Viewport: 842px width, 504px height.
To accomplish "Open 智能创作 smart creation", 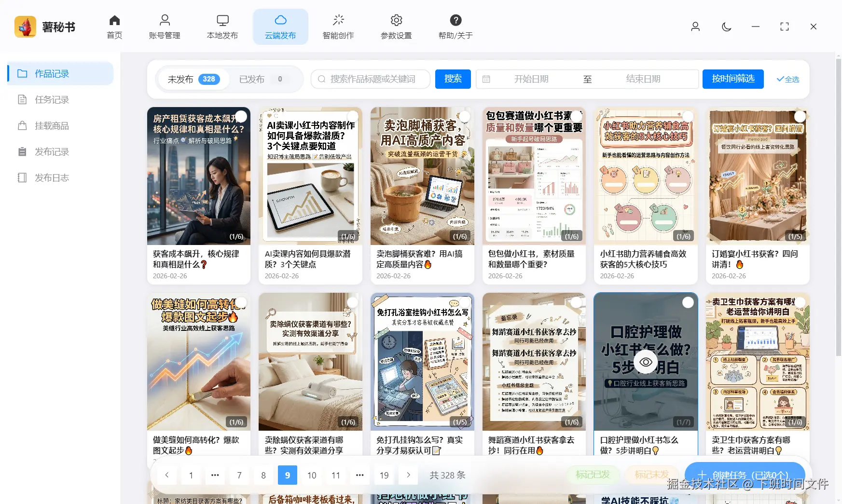I will [x=338, y=27].
